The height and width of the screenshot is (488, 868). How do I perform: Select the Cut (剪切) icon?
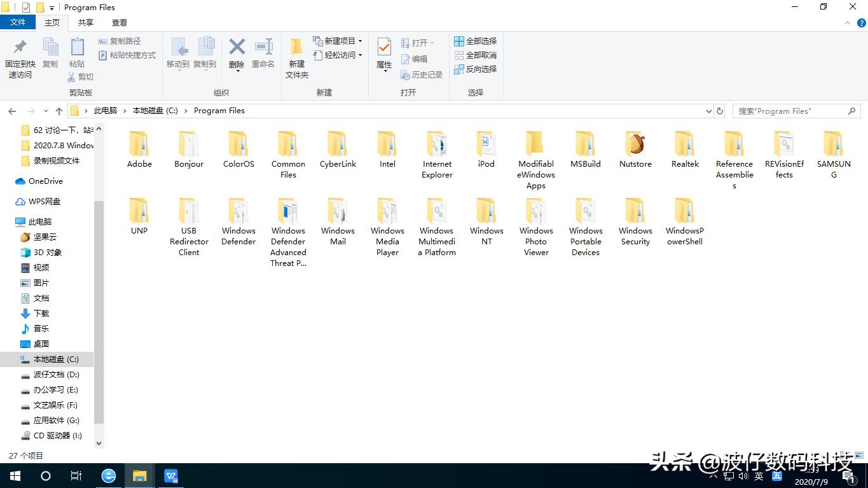(x=81, y=76)
